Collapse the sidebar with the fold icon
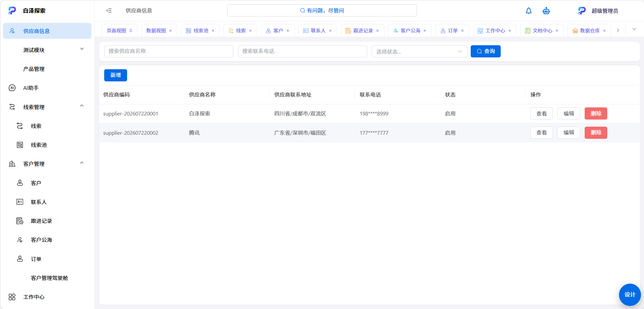 click(x=109, y=10)
